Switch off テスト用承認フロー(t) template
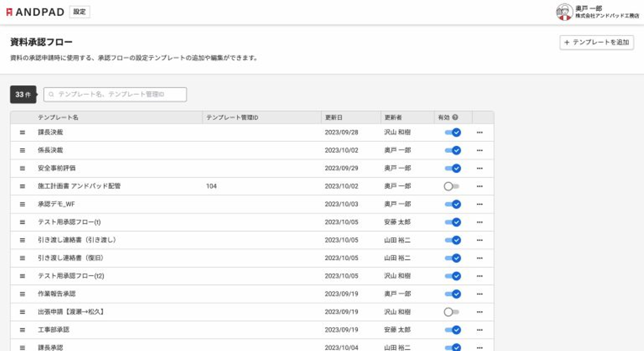The image size is (644, 351). 453,222
